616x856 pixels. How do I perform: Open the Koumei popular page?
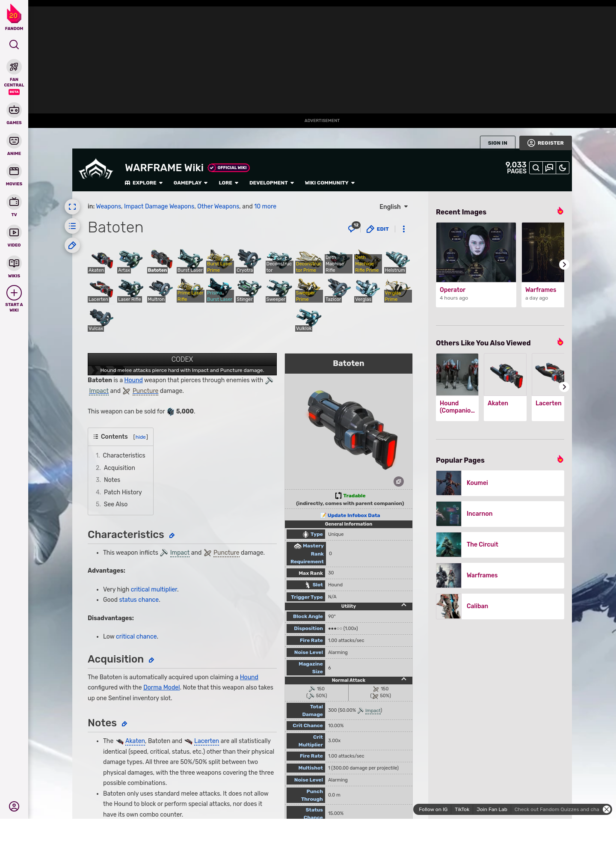coord(500,483)
